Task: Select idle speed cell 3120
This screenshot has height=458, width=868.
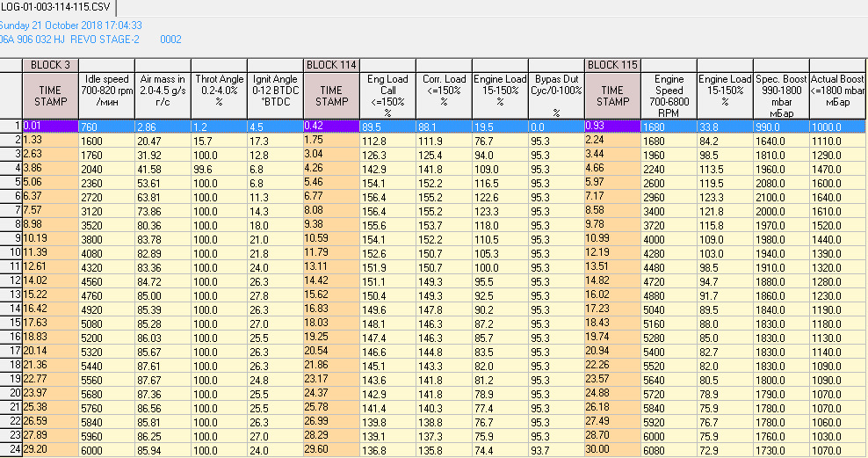Action: coord(107,212)
